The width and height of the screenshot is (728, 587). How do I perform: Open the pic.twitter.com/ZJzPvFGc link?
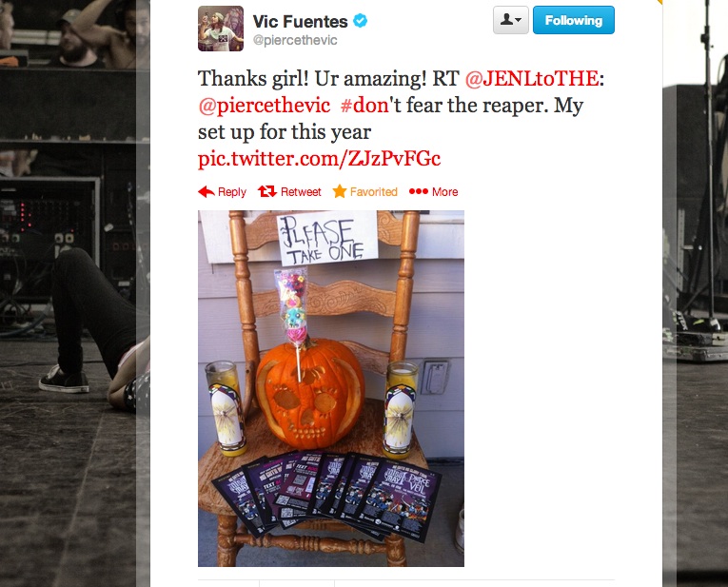point(319,159)
